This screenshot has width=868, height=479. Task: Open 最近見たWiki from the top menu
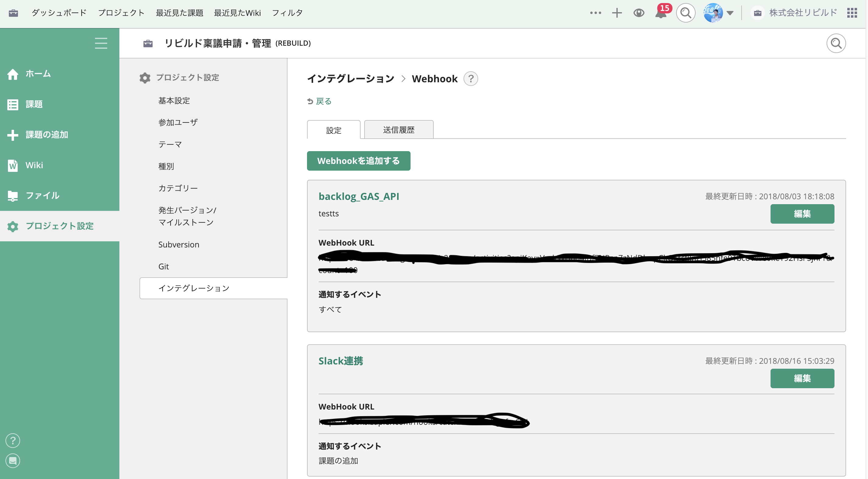(x=238, y=13)
